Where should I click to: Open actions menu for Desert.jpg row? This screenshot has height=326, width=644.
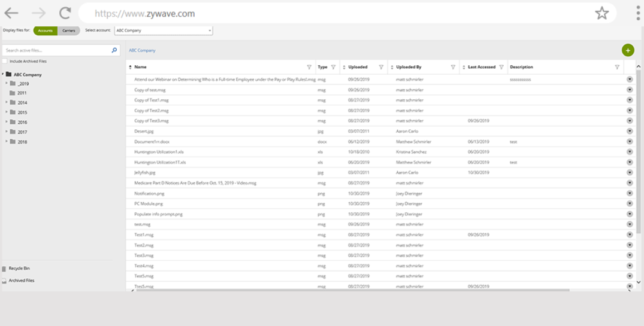pos(630,131)
